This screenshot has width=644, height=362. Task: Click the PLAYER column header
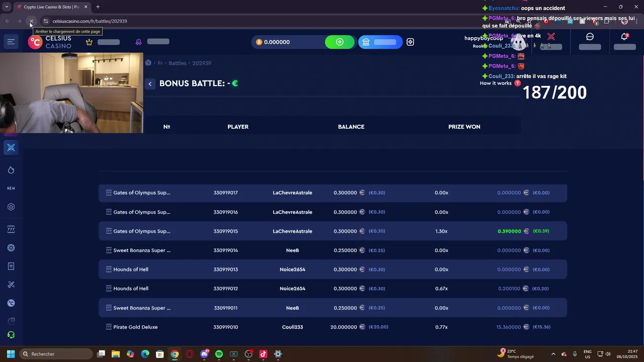click(238, 127)
